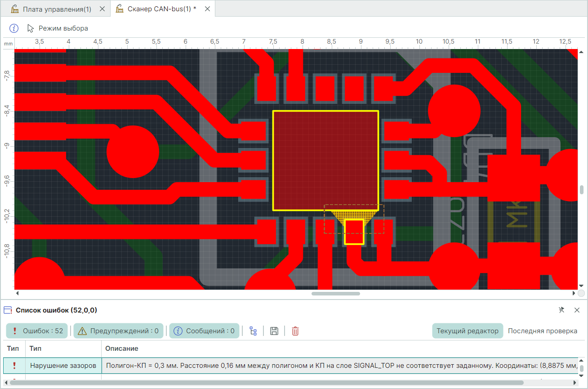
Task: Pin the error list panel
Action: coord(561,310)
